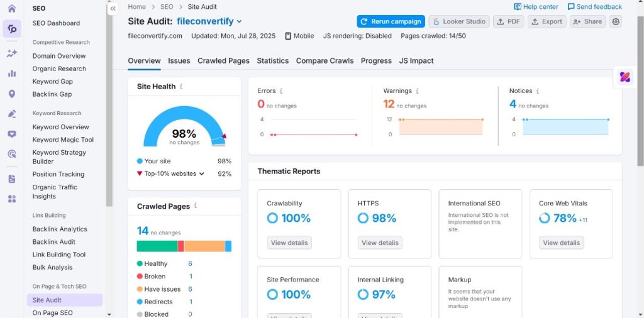
Task: Open the Crawled Pages tab
Action: (x=223, y=61)
